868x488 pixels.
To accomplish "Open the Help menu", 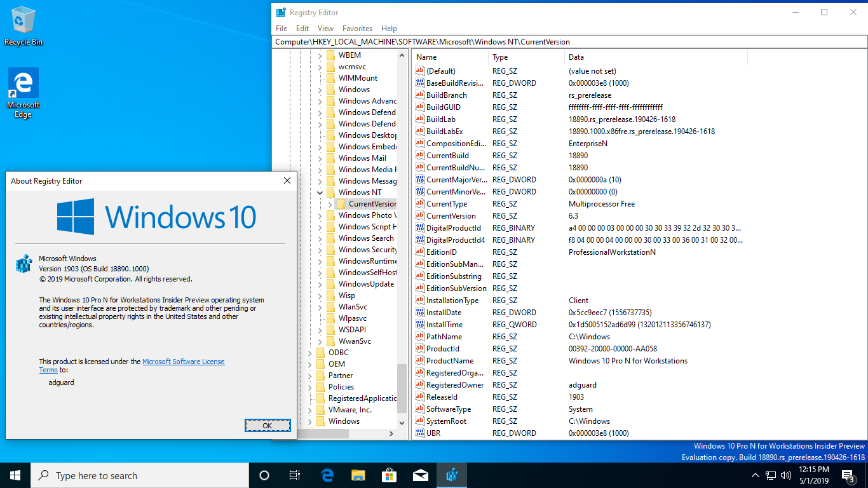I will coord(389,29).
